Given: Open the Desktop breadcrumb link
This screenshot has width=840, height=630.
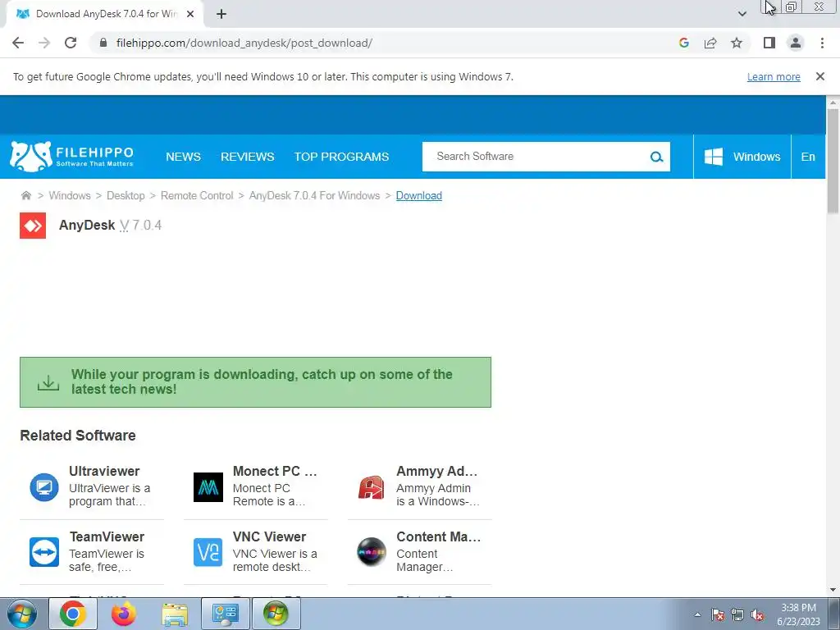Looking at the screenshot, I should pyautogui.click(x=126, y=195).
